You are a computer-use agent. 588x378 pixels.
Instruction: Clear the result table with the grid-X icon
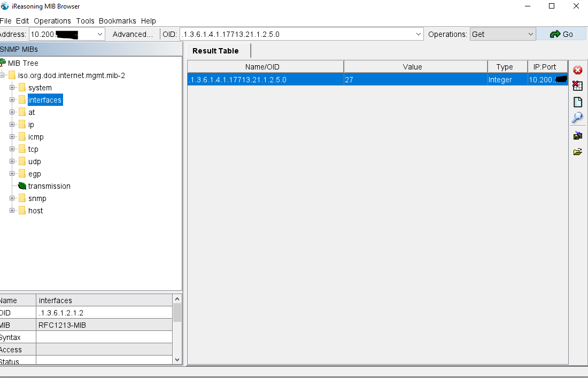pyautogui.click(x=577, y=86)
